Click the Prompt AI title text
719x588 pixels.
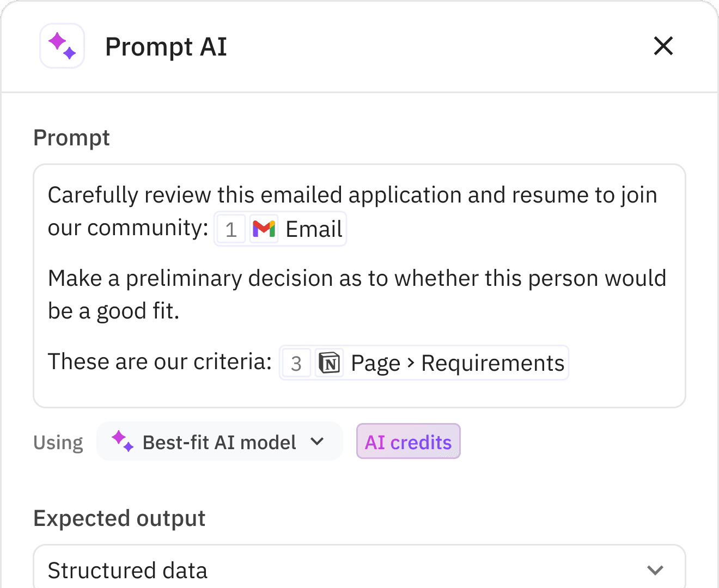click(166, 47)
